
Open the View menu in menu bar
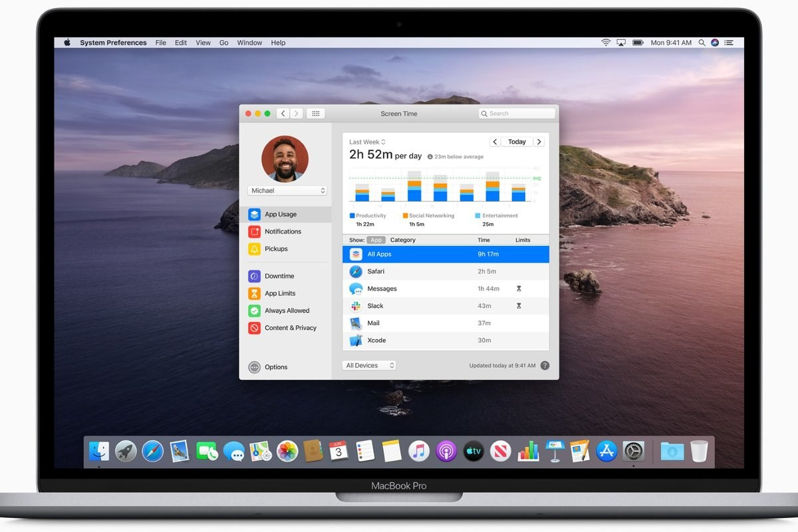(203, 43)
